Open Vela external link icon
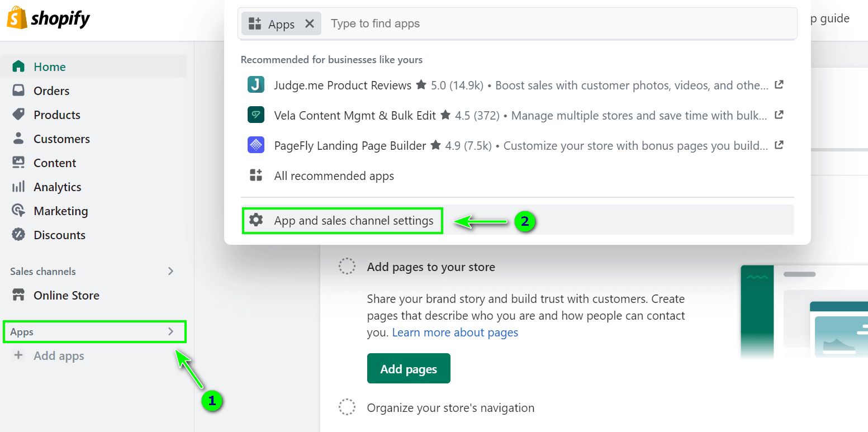Viewport: 868px width, 432px height. coord(779,115)
